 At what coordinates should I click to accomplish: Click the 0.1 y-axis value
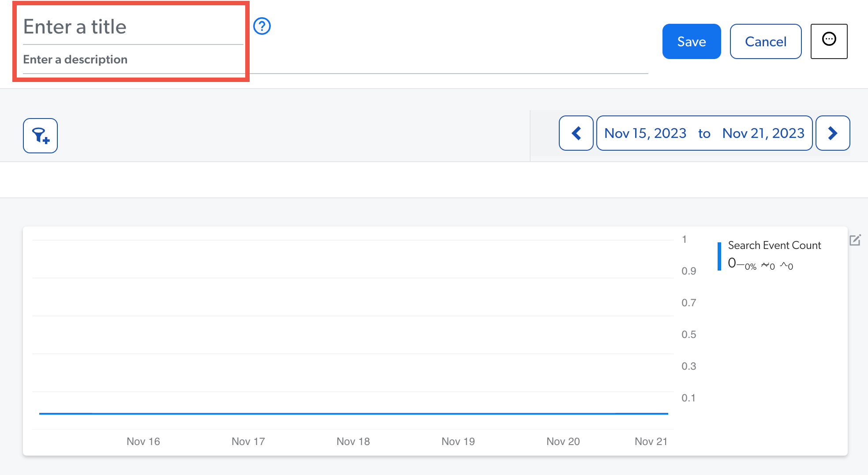[689, 398]
